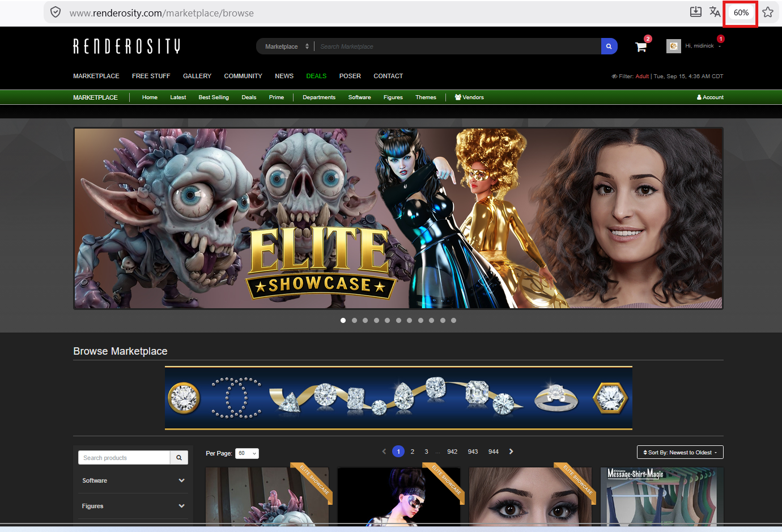This screenshot has height=532, width=782.
Task: Click Home in the green marketplace bar
Action: pos(150,97)
